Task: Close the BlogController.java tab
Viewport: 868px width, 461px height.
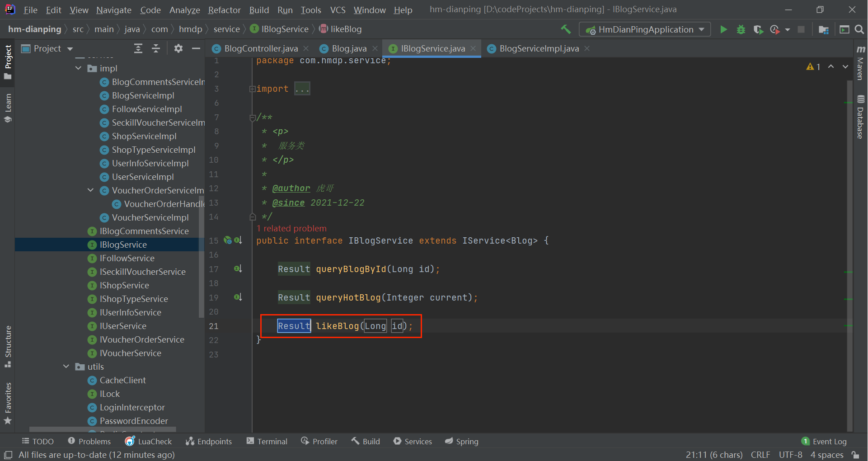Action: [306, 48]
